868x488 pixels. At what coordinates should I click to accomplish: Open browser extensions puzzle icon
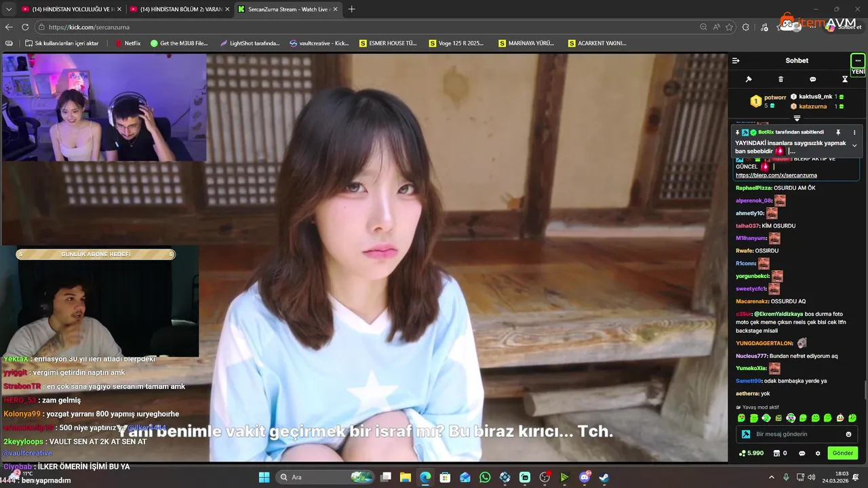[x=746, y=27]
